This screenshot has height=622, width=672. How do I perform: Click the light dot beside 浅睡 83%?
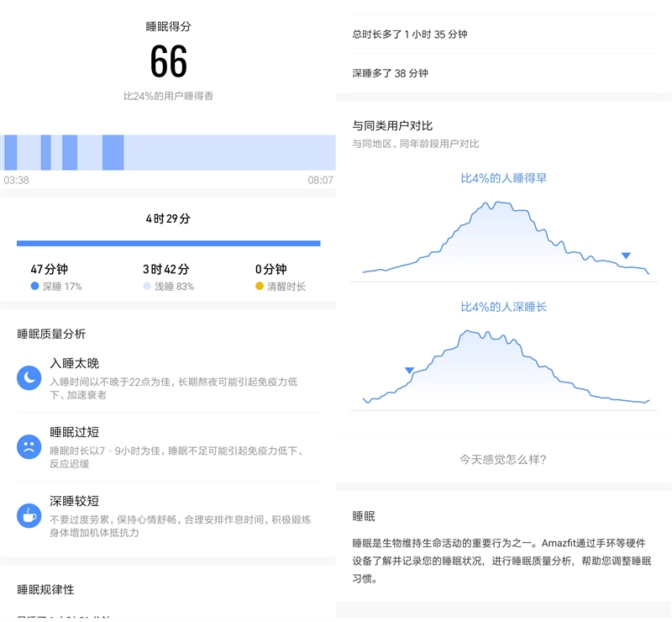[x=147, y=287]
